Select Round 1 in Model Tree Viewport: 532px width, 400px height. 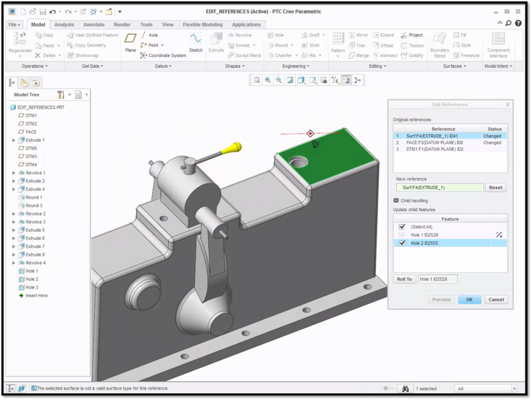30,197
